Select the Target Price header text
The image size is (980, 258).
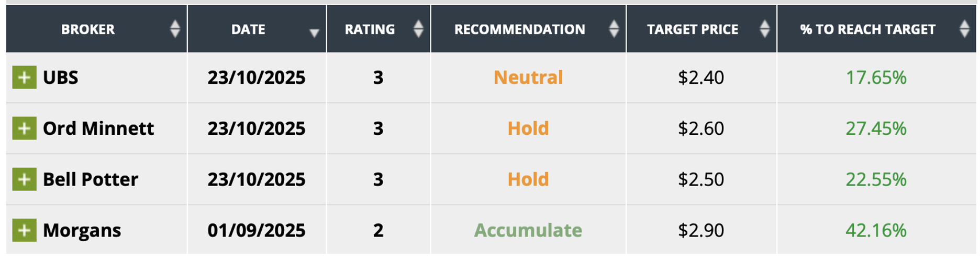tap(692, 29)
